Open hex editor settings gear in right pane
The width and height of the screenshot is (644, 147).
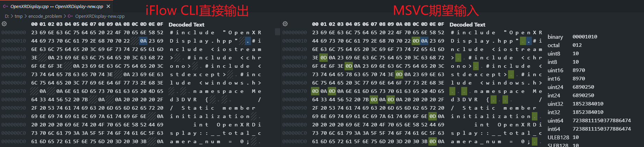coord(285,24)
